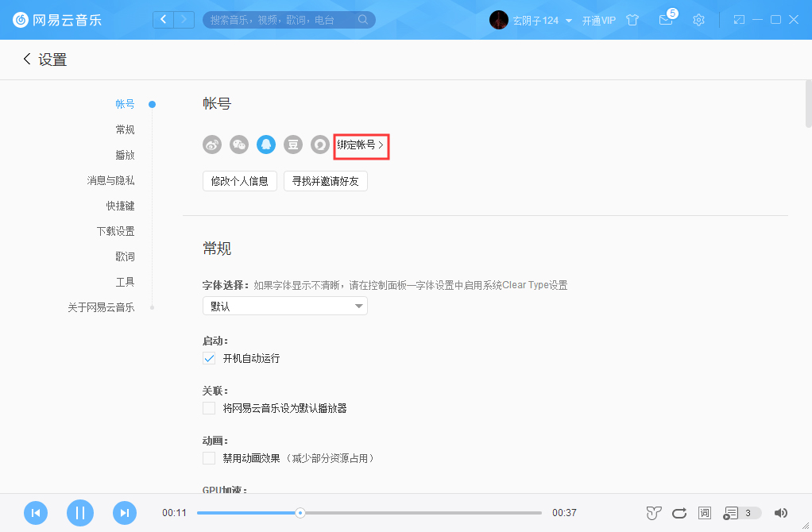812x532 pixels.
Task: Select the WeChat binding icon
Action: (238, 144)
